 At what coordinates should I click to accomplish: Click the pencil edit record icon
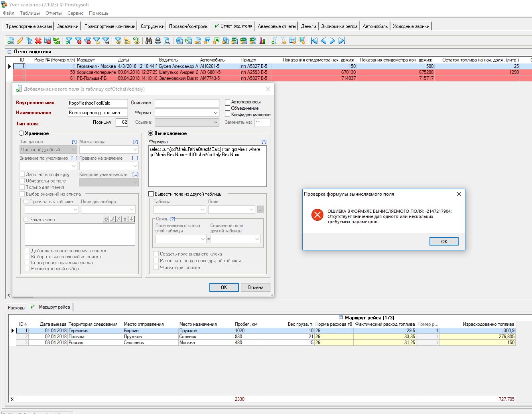pos(20,41)
